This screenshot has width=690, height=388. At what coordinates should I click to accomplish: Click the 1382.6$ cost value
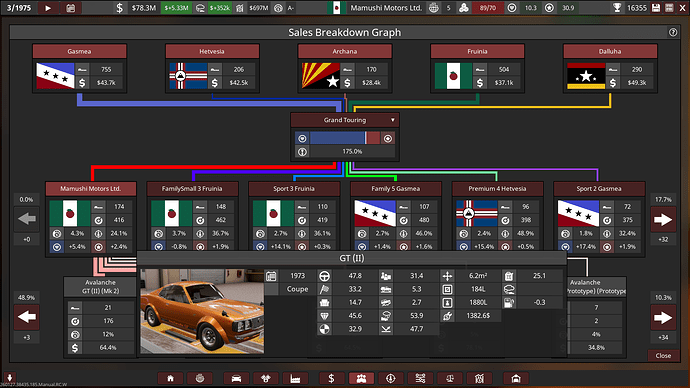pyautogui.click(x=478, y=316)
